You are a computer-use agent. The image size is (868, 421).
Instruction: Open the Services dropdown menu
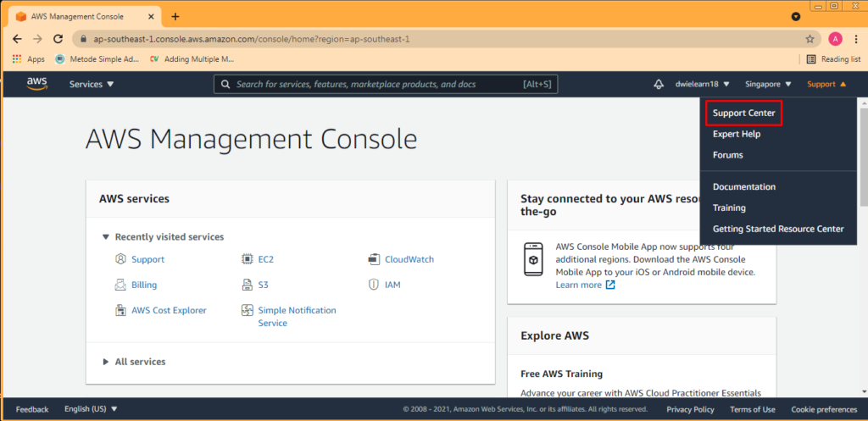(x=92, y=85)
